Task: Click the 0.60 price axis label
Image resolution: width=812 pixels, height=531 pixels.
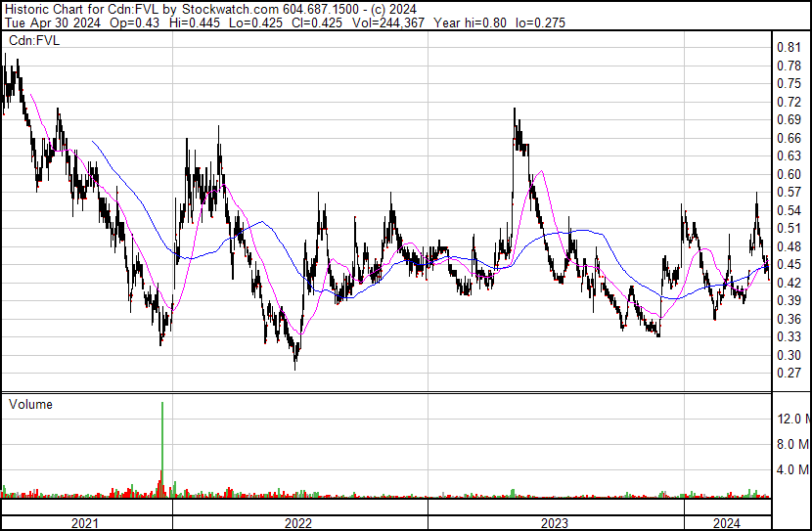Action: (x=789, y=174)
